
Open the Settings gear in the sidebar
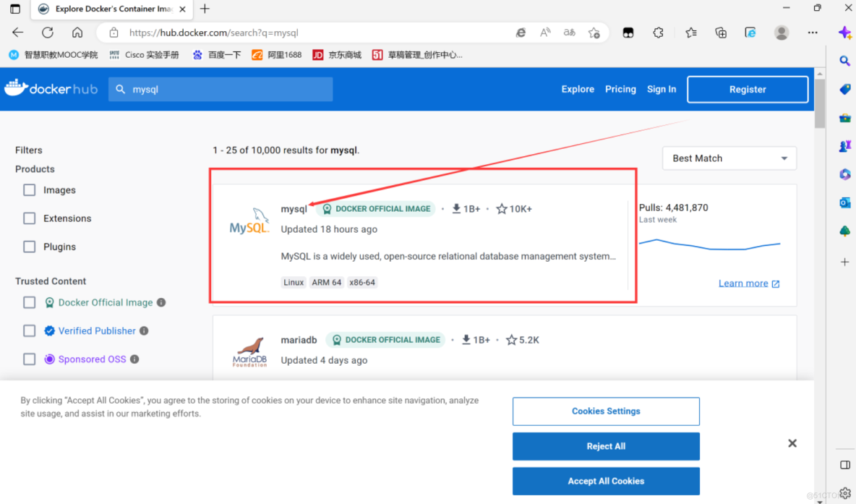point(844,491)
